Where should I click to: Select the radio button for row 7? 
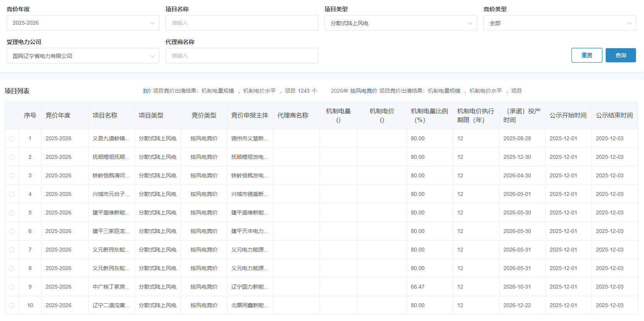(12, 250)
